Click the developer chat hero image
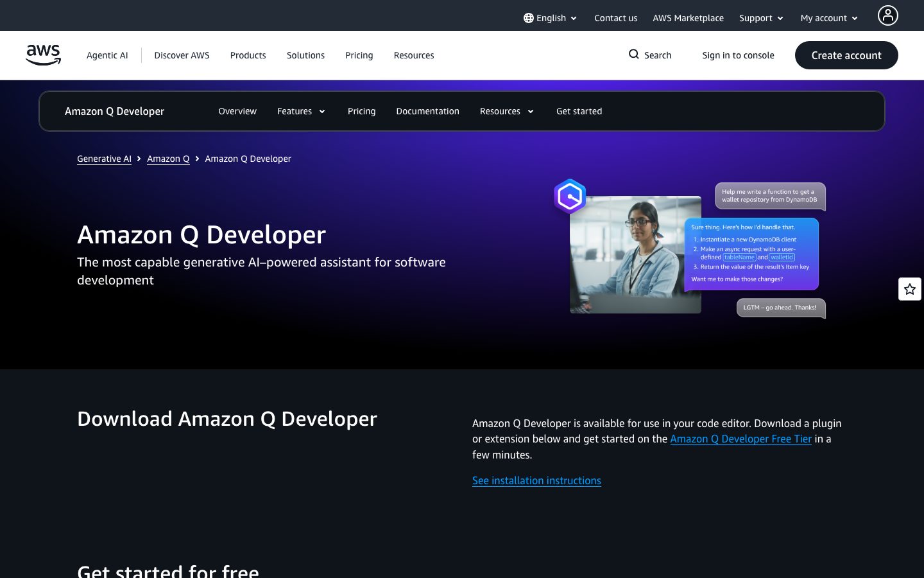The width and height of the screenshot is (924, 578). tap(635, 255)
